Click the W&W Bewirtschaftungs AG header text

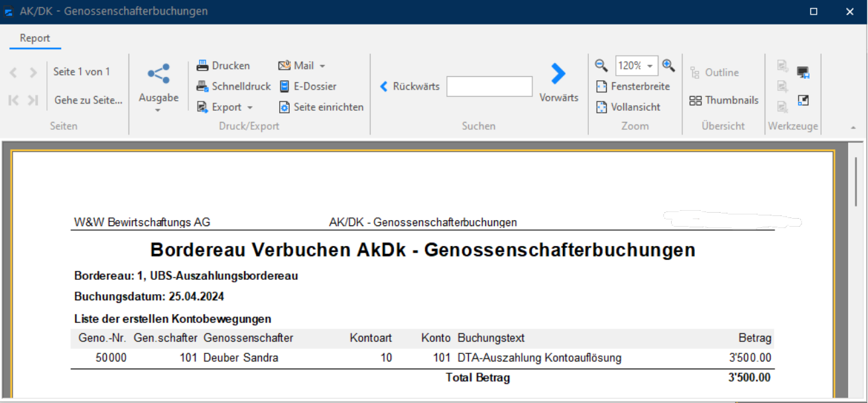[142, 222]
